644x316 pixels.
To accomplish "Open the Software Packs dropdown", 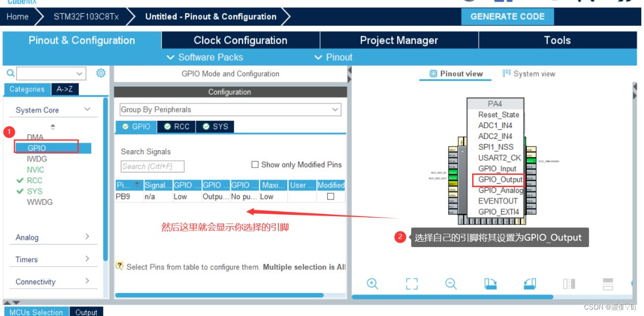I will [204, 57].
